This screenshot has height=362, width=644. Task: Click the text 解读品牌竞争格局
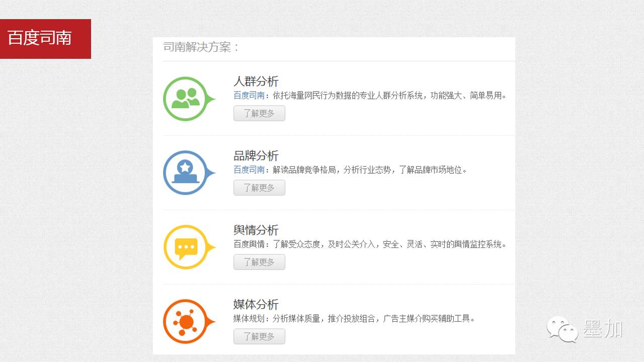[304, 170]
